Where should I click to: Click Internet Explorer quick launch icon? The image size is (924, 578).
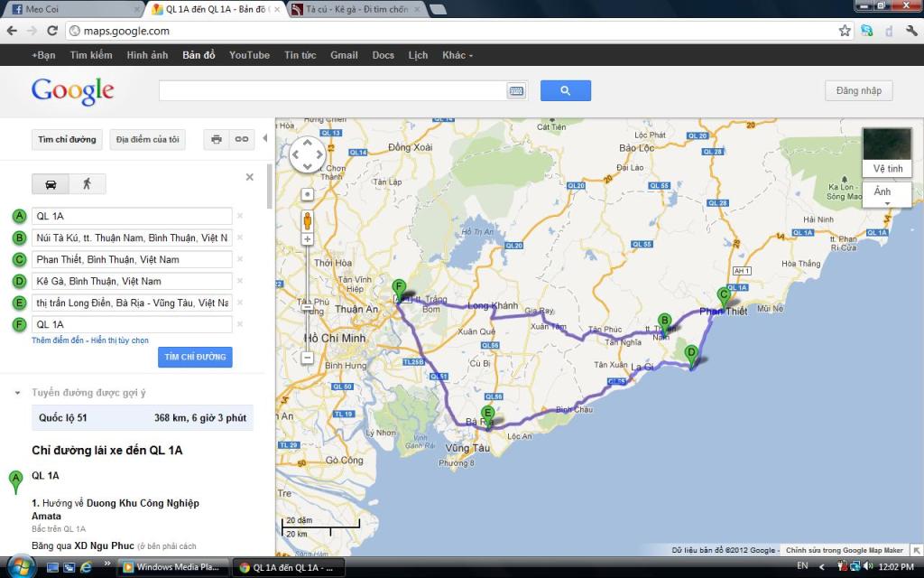point(86,567)
